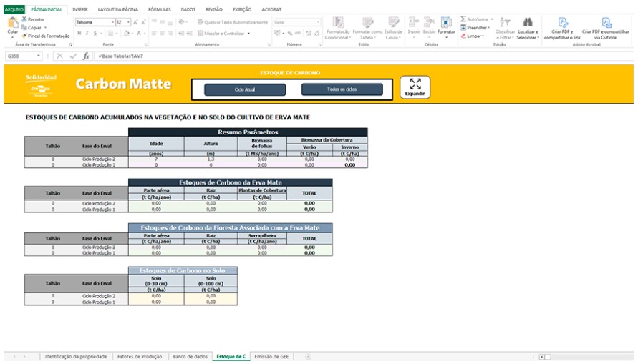Click the confirm checkmark in formula bar
Viewport: 638px width, 364px height.
pos(73,56)
